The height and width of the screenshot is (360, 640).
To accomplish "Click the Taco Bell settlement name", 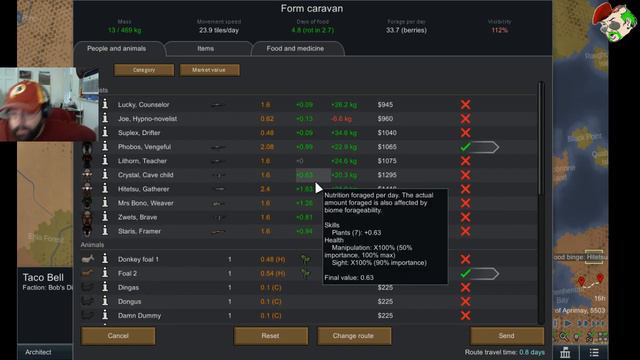I will 43,278.
